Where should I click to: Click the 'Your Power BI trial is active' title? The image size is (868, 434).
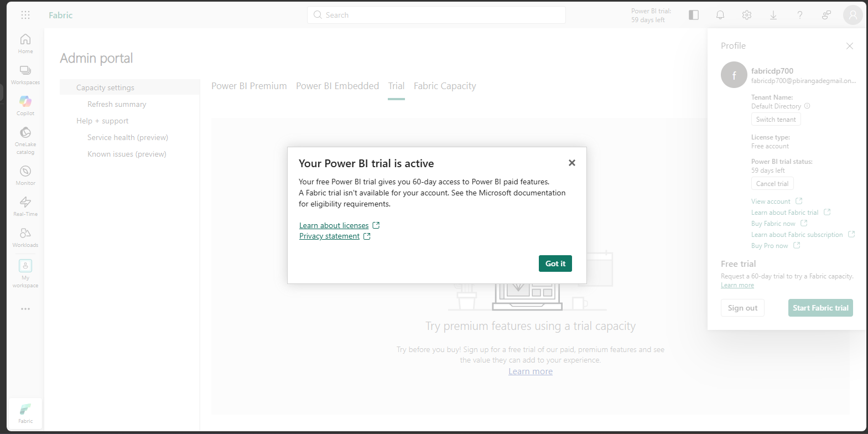click(366, 163)
